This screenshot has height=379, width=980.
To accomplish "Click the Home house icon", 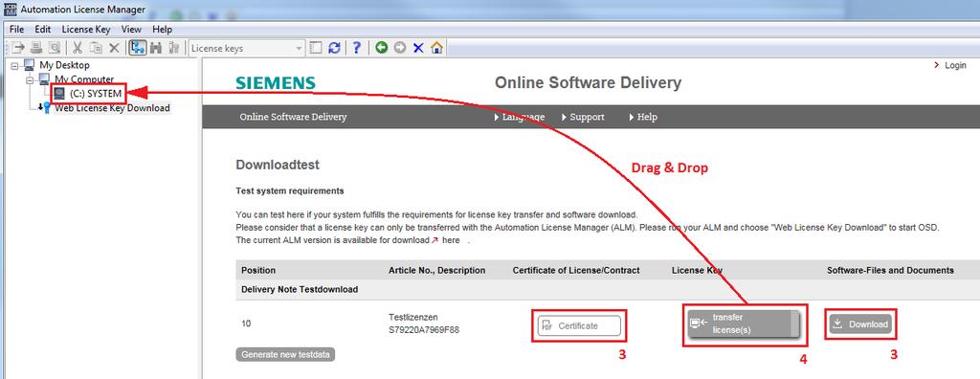I will (x=436, y=48).
